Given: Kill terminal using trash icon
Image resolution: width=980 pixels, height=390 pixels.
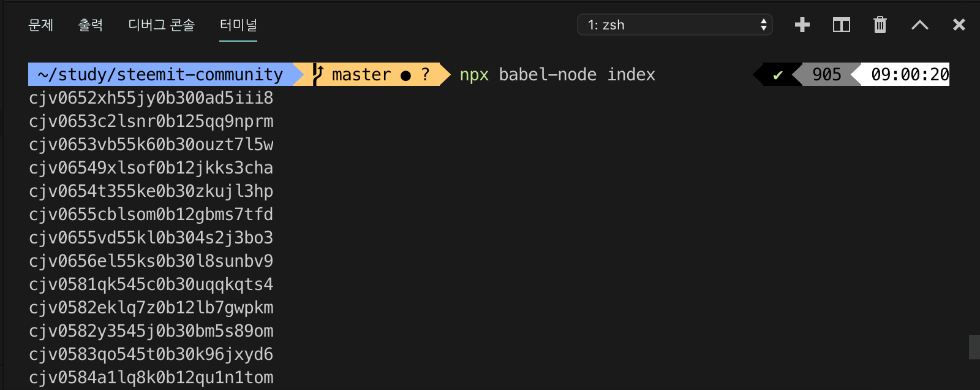Looking at the screenshot, I should (x=880, y=25).
